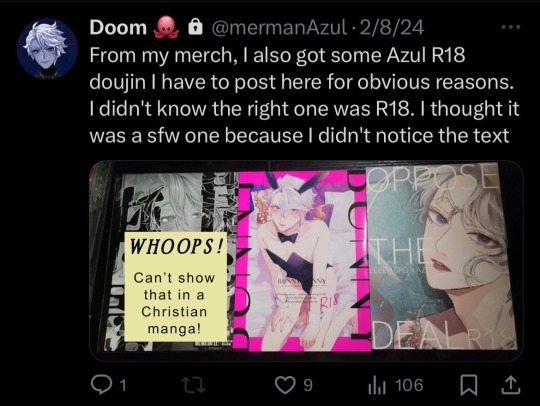The width and height of the screenshot is (540, 406).
Task: Open the view analytics bar chart icon
Action: click(x=377, y=385)
